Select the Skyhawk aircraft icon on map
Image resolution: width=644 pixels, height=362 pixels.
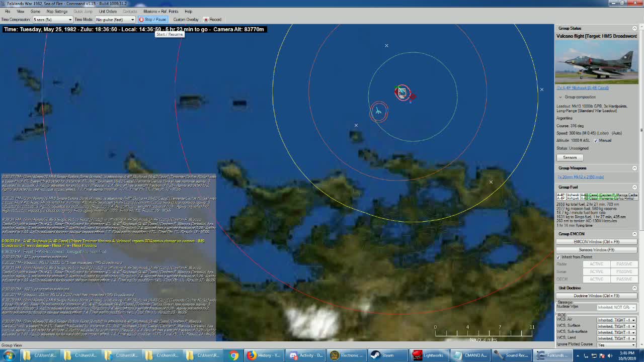(378, 111)
